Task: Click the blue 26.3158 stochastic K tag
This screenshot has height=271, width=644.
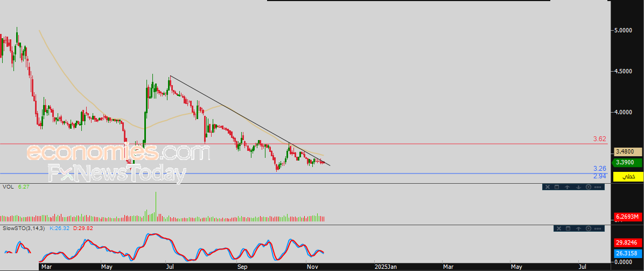Action: coord(628,253)
